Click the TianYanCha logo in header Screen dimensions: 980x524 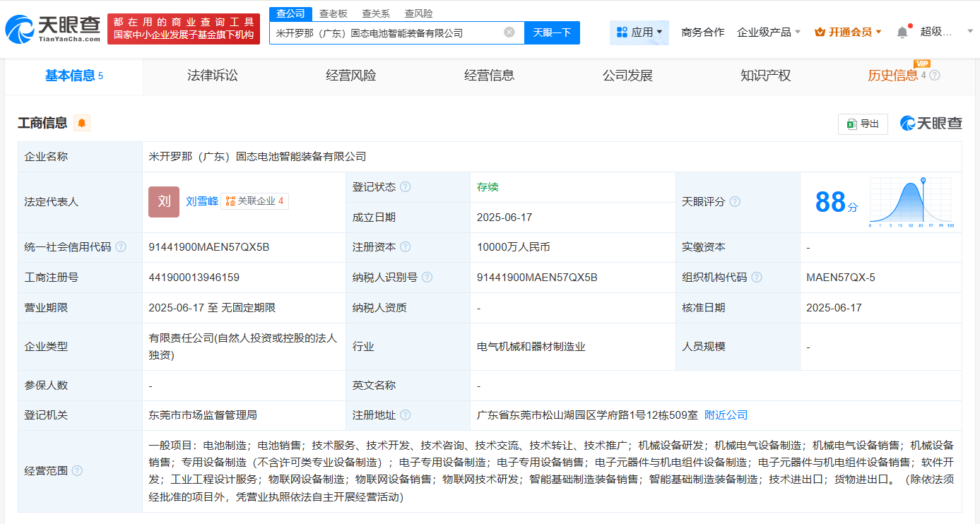pos(53,29)
